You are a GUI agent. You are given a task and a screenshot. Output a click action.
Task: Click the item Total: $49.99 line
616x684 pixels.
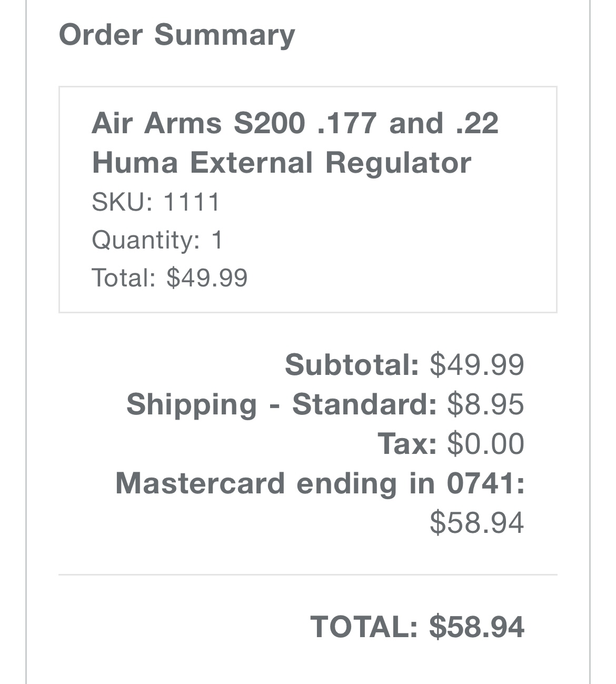pos(170,277)
